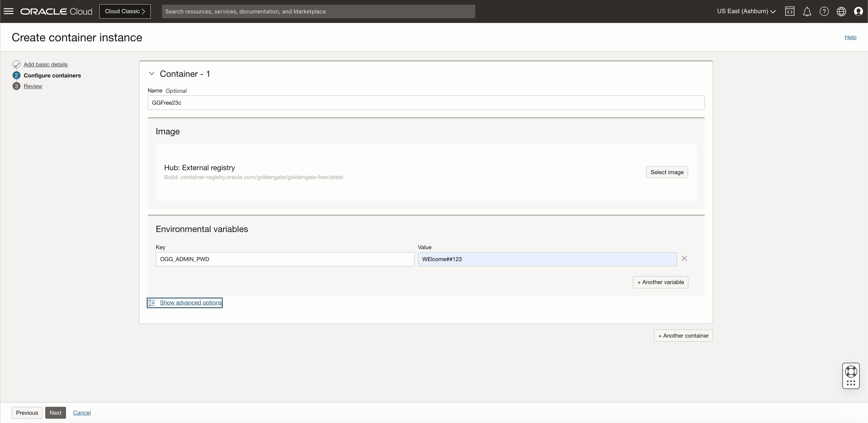868x423 pixels.
Task: Open the language globe icon
Action: tap(841, 11)
